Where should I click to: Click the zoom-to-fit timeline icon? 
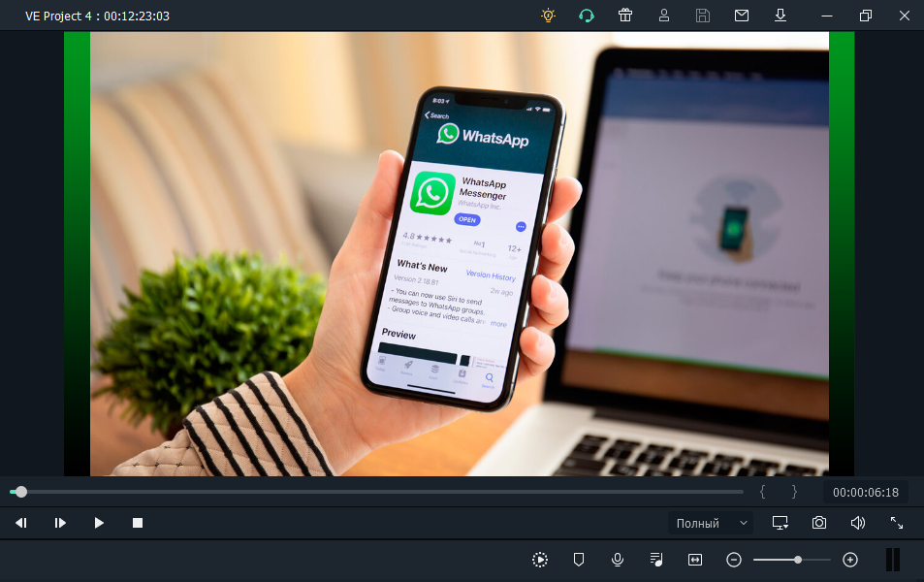(x=695, y=560)
